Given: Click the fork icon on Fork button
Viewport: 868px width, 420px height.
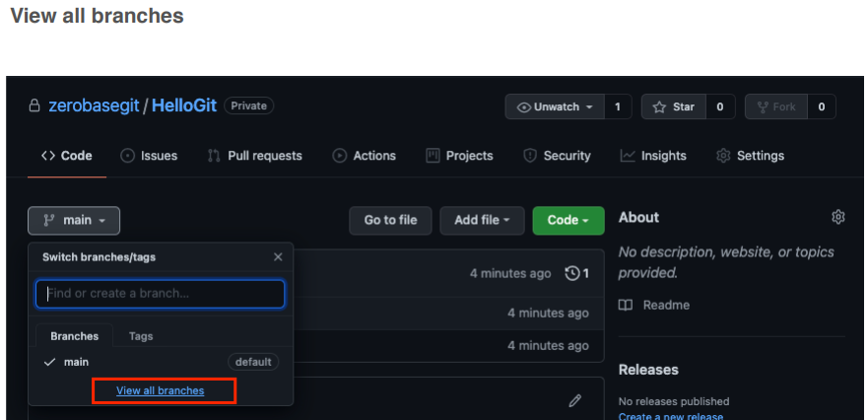Looking at the screenshot, I should [x=763, y=106].
